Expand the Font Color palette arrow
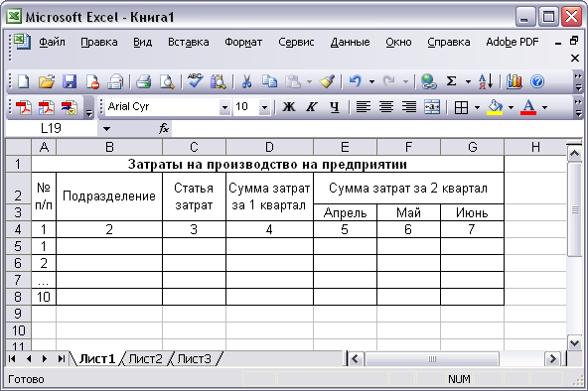 click(x=544, y=107)
